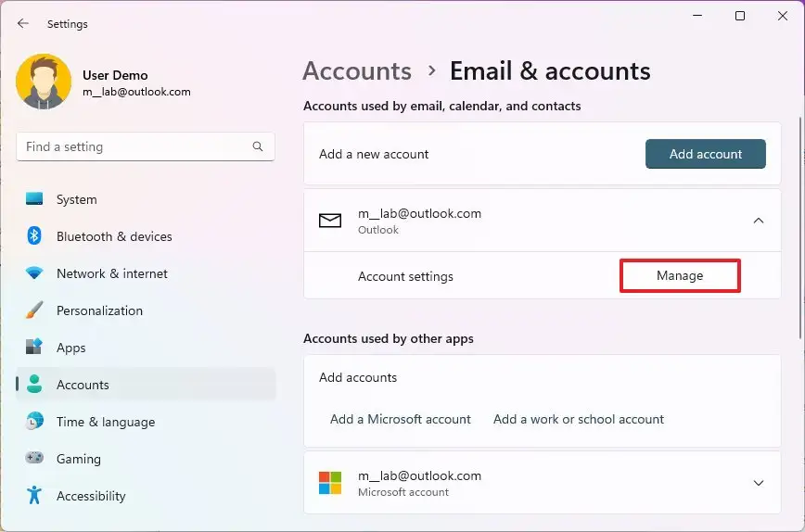The width and height of the screenshot is (805, 532).
Task: Select Accounts in the sidebar
Action: tap(146, 385)
